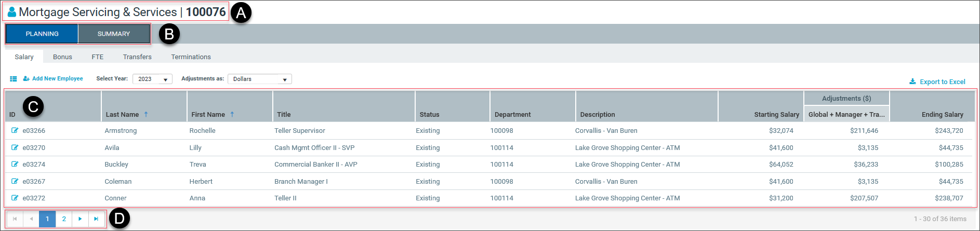Click the list view icon beside Add New Employee
Screen dimensions: 980x231
[x=14, y=79]
